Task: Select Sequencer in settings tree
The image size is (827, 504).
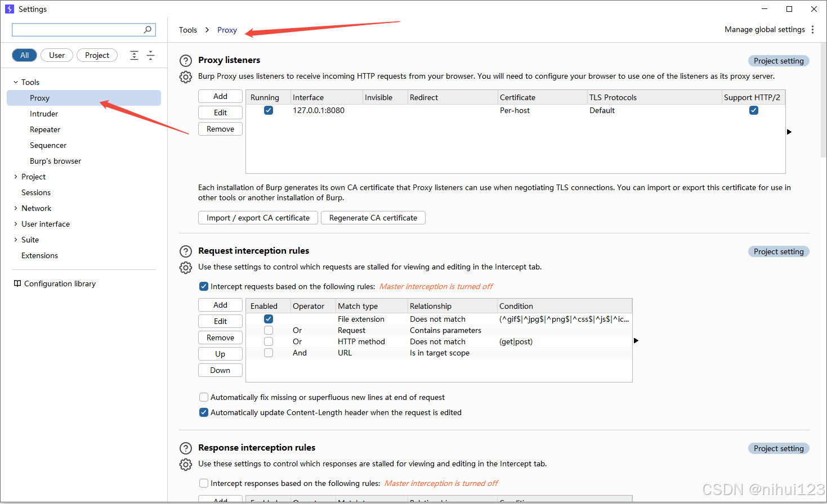Action: pyautogui.click(x=48, y=145)
